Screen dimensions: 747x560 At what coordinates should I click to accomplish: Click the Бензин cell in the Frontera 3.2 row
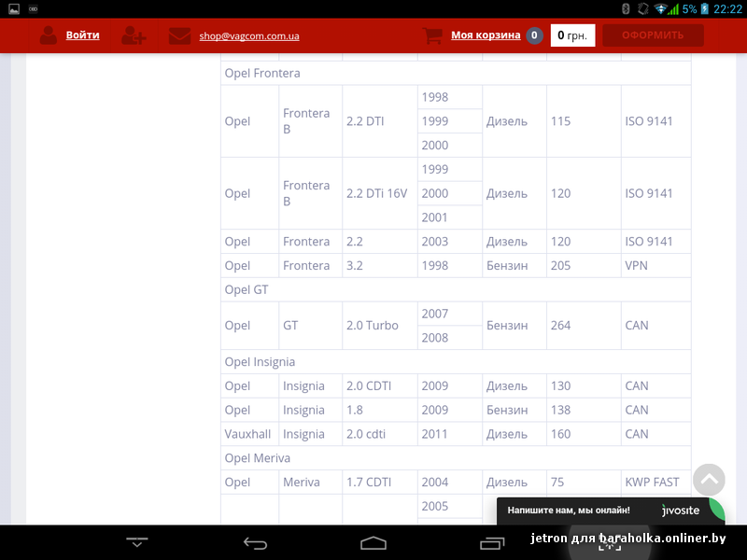pos(514,266)
